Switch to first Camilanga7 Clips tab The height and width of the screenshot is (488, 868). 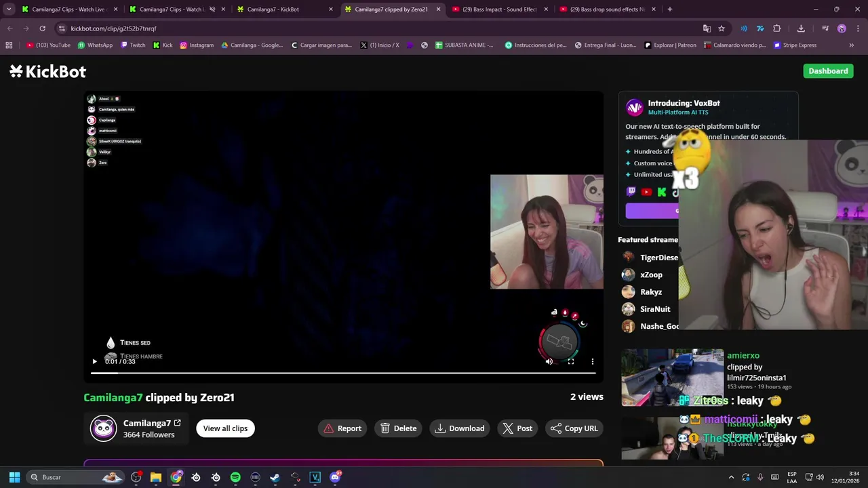(x=68, y=9)
